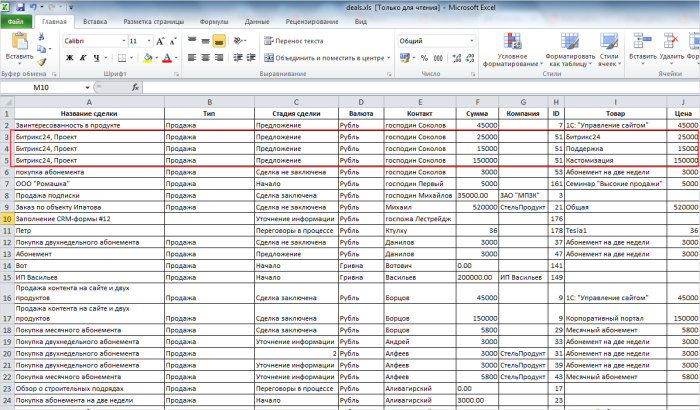This screenshot has height=410, width=700.
Task: Click Объединить и поместить в центре button
Action: pos(324,58)
